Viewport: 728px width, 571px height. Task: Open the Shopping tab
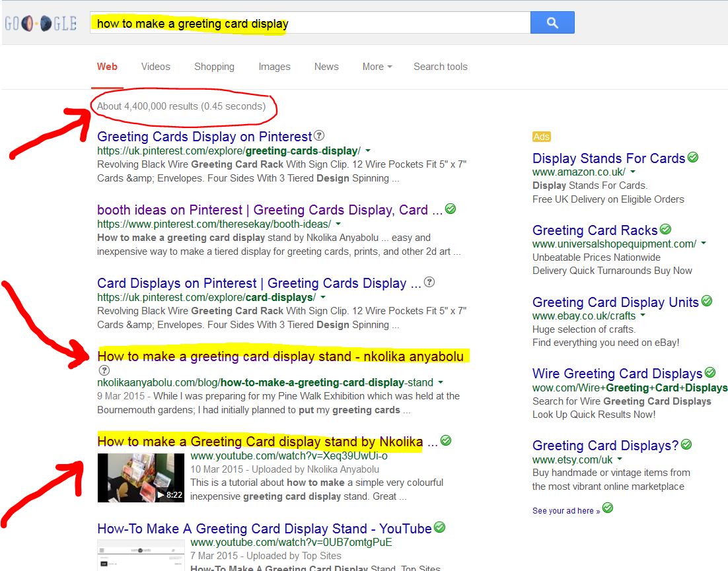[214, 66]
